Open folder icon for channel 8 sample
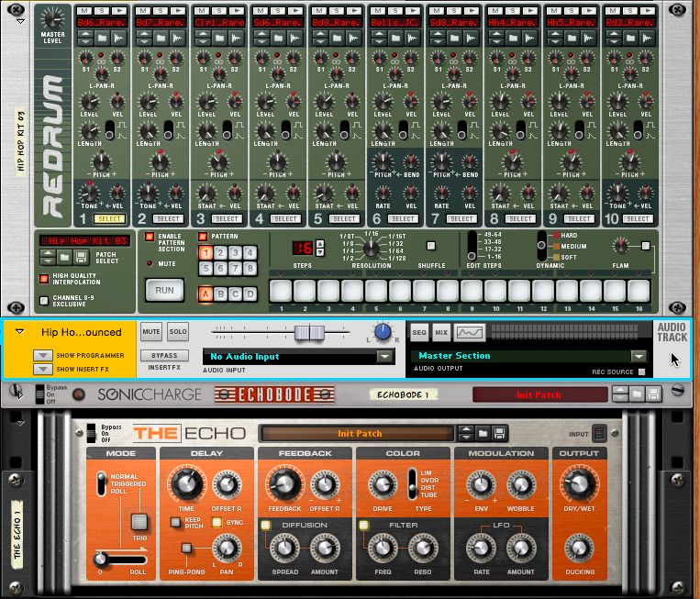Screen dimensions: 700x599 (513, 39)
